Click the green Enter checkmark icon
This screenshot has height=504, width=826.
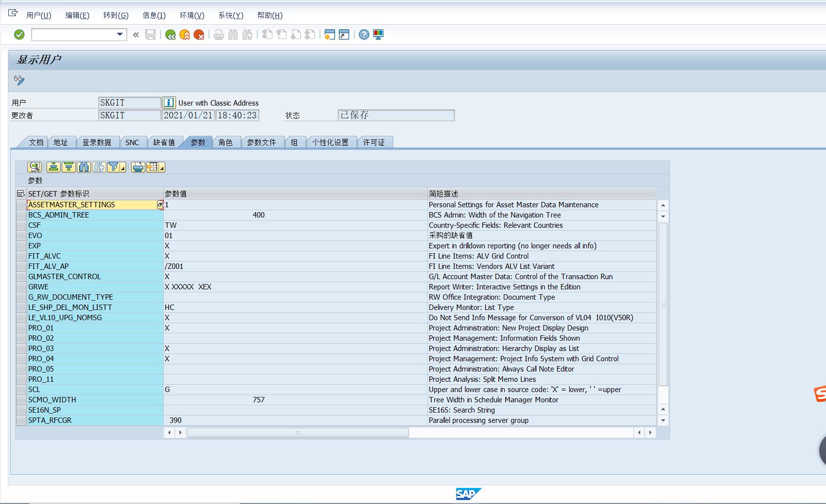pos(19,34)
